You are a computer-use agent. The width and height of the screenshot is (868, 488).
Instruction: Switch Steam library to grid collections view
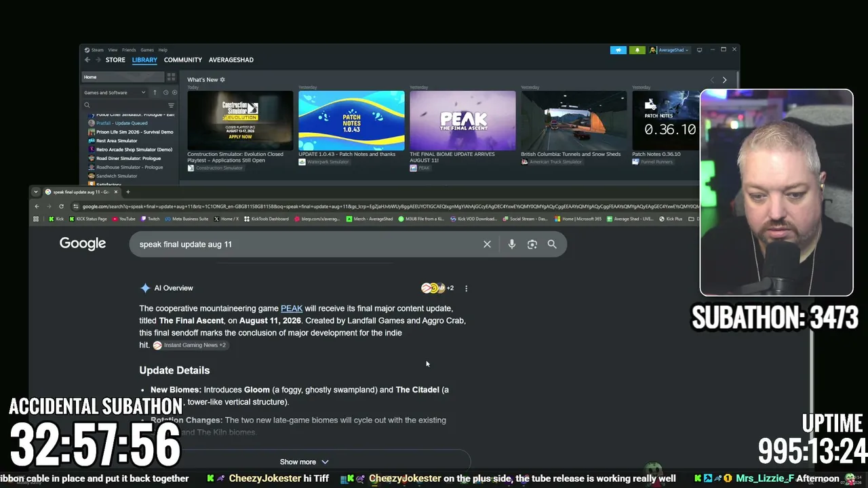point(171,77)
